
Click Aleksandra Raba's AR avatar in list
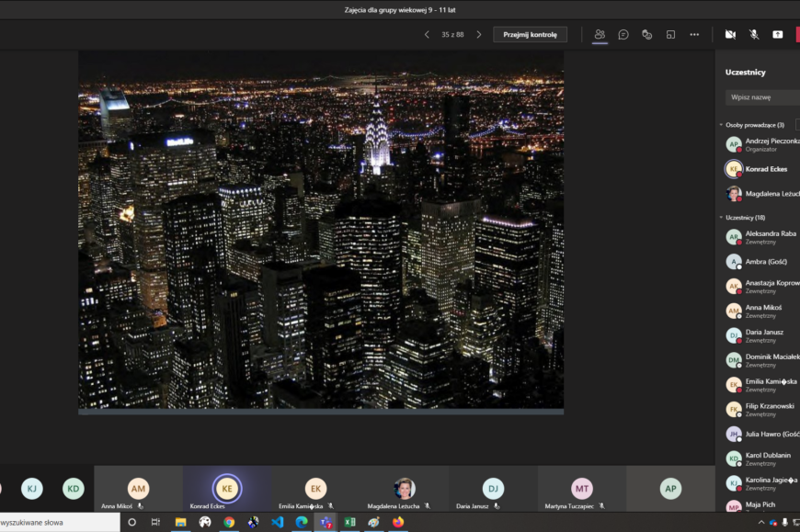pos(734,237)
